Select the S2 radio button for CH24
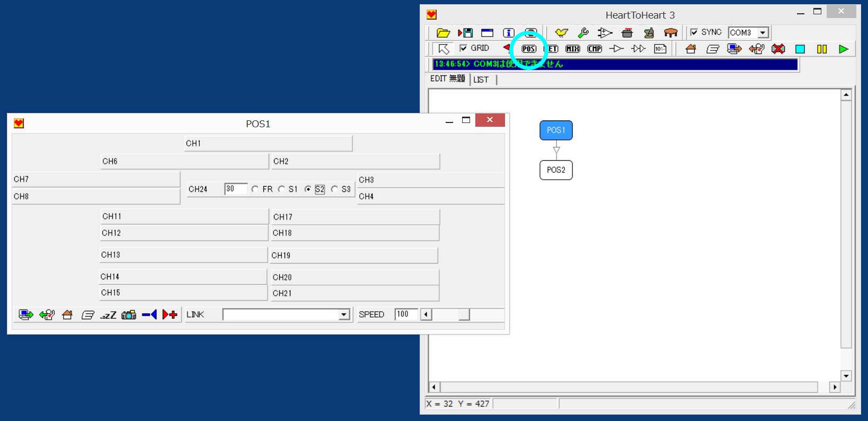Screen dimensions: 868x421 (x=308, y=189)
